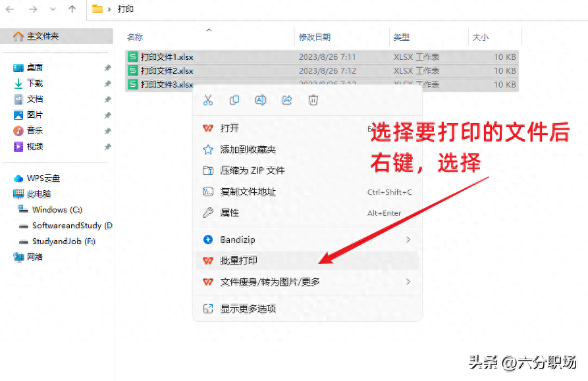Click the 打印 breadcrumb in address bar
Screen dimensions: 588x381
pos(125,9)
